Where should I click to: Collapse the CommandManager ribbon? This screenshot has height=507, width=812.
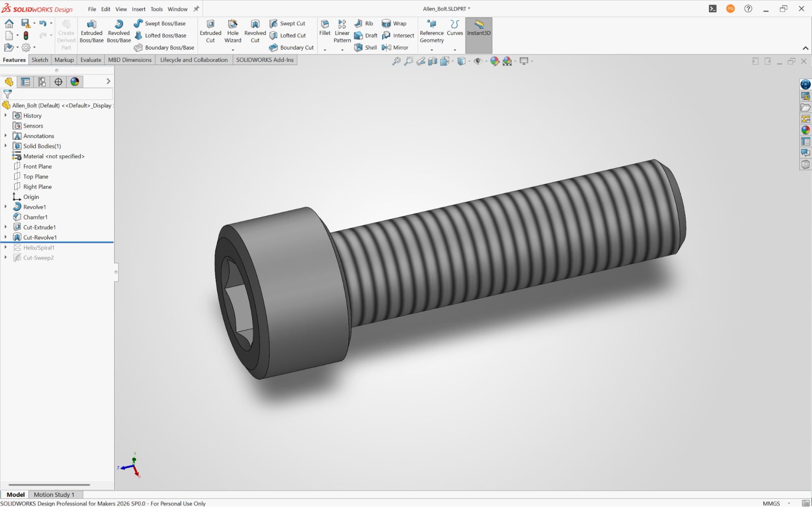tap(806, 48)
